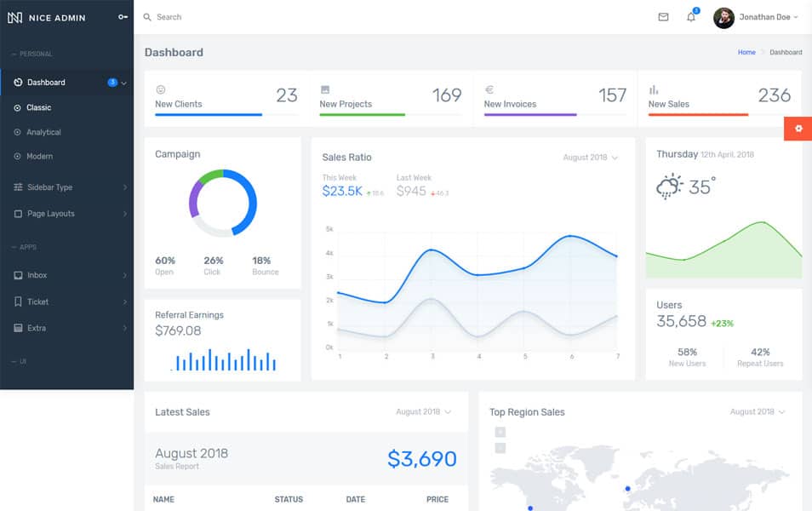Click the Extra app icon in sidebar
812x511 pixels.
pyautogui.click(x=19, y=328)
